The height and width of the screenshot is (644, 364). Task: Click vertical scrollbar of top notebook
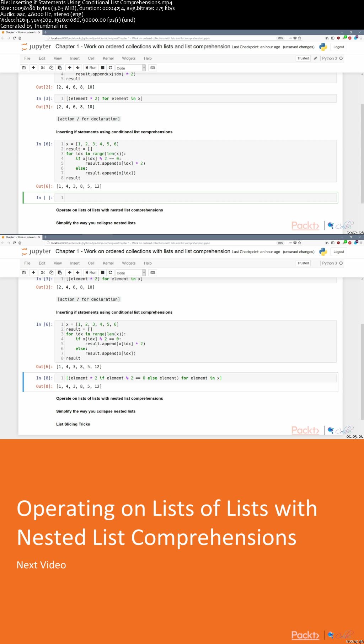[x=362, y=153]
